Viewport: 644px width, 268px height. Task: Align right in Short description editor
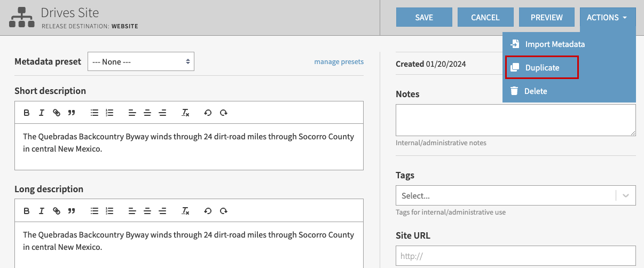(162, 113)
